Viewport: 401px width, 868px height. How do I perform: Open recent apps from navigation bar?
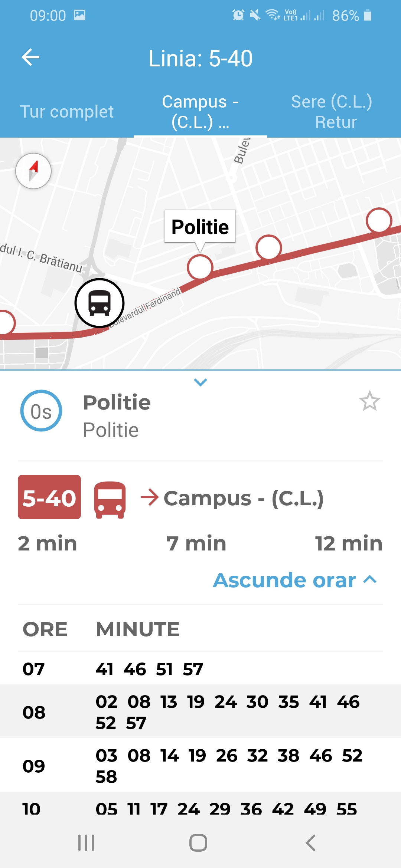pos(86,843)
